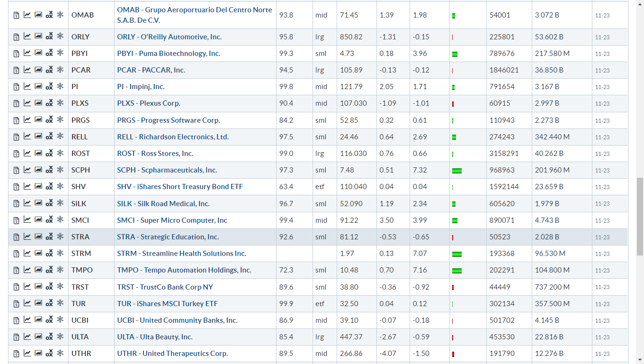The width and height of the screenshot is (644, 364).
Task: Open the area chart image icon for RELL
Action: click(x=38, y=136)
